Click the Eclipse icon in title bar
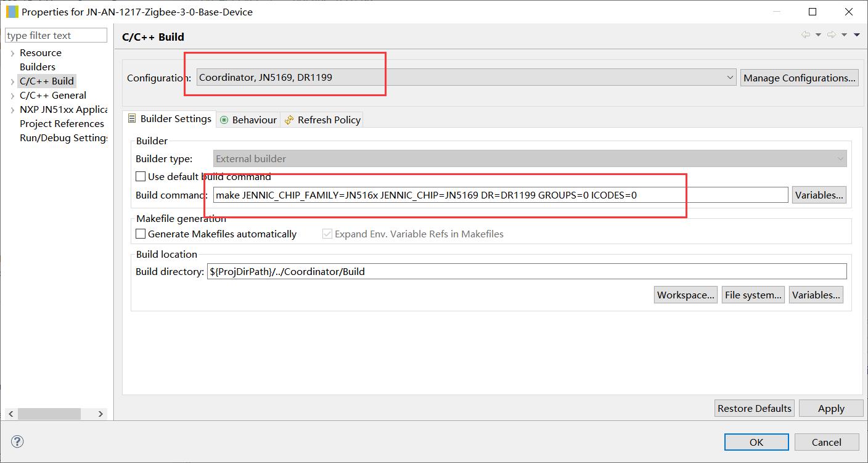This screenshot has width=868, height=463. 12,12
